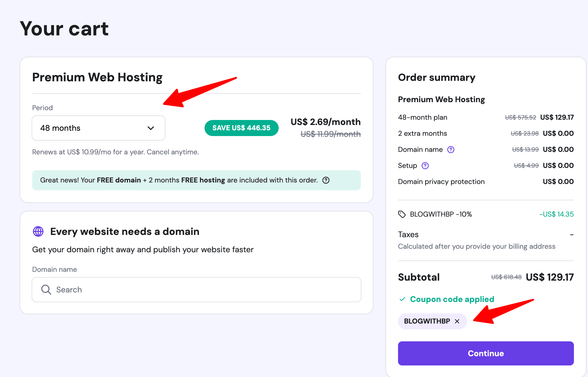Click the Coupon code applied text

click(452, 299)
